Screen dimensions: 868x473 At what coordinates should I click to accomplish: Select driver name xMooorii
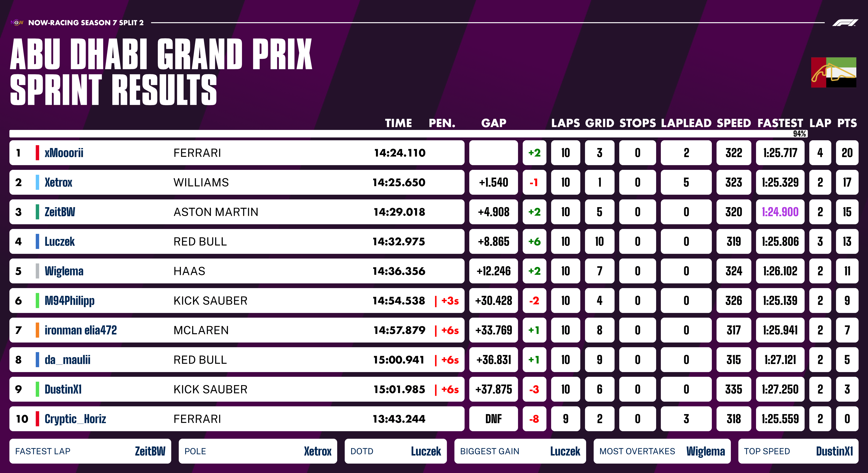pyautogui.click(x=64, y=153)
